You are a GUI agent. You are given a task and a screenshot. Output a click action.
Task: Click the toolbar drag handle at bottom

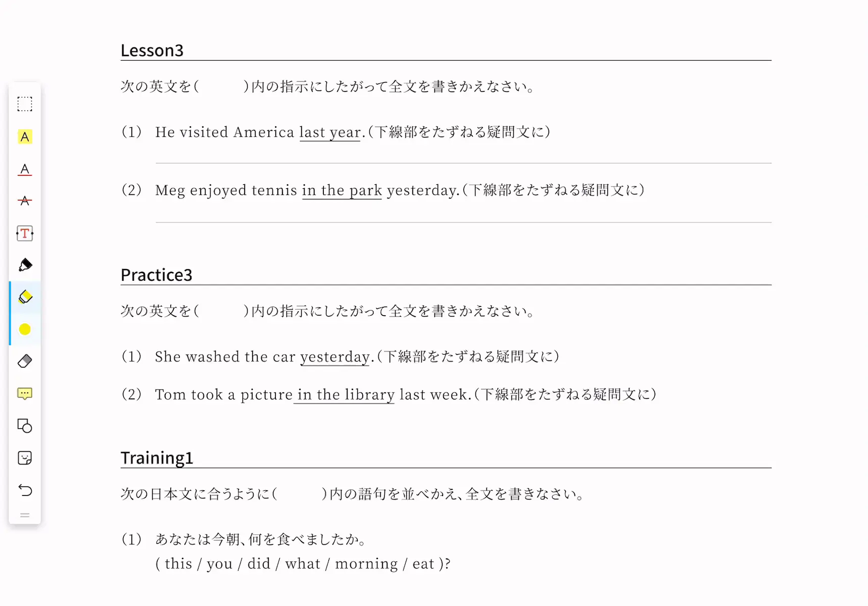pyautogui.click(x=25, y=516)
